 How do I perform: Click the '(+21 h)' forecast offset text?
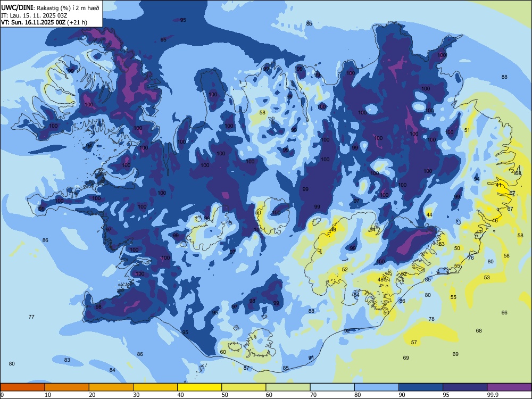coord(77,22)
